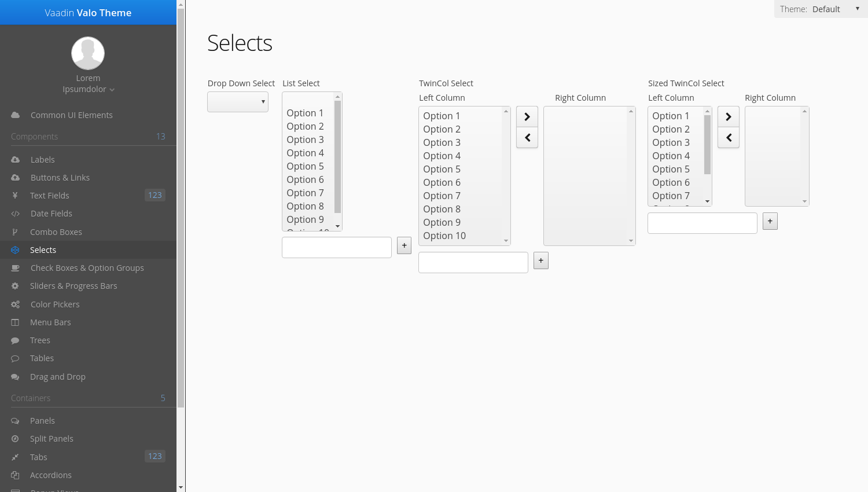Click the Labels sidebar icon
Screen dimensions: 868x492
(16, 160)
